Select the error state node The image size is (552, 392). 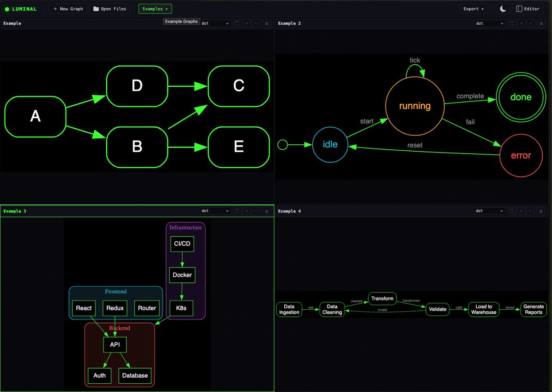point(521,155)
